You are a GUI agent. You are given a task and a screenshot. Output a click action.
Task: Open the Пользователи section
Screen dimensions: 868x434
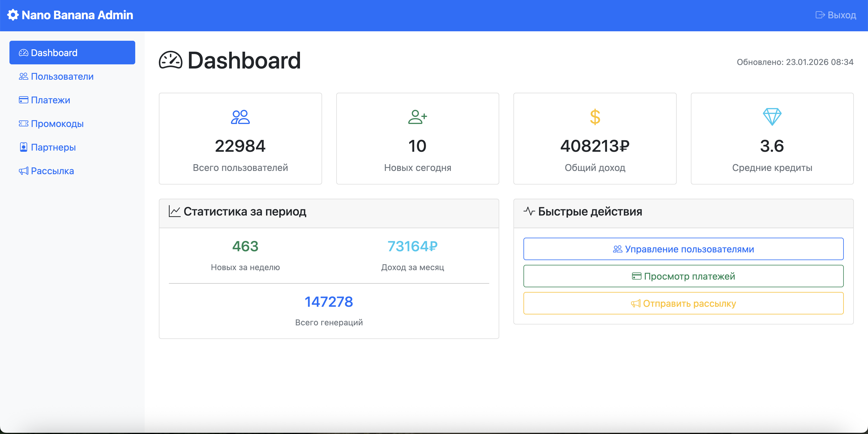coord(62,76)
